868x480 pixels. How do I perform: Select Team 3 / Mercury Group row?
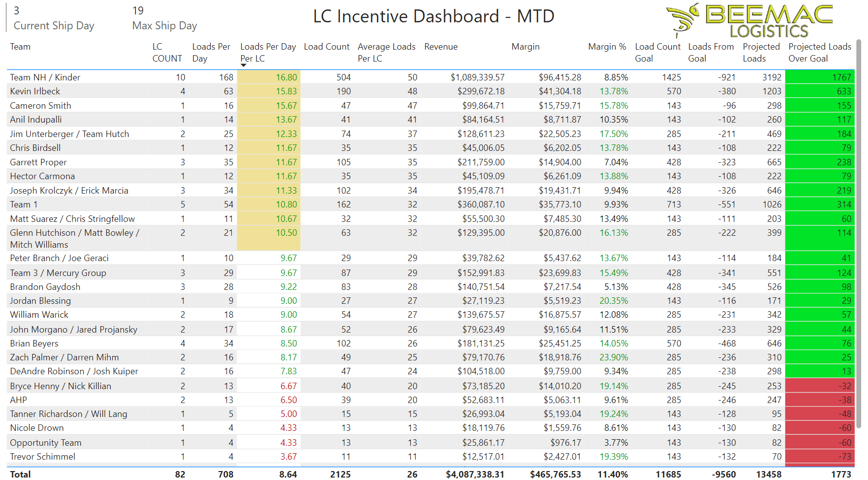(431, 273)
